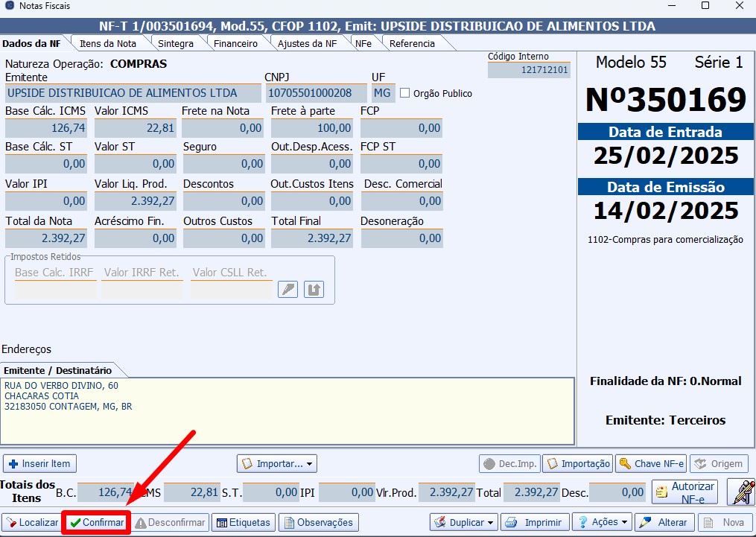Screen dimensions: 756x537
Task: Open the Observações notes button
Action: tap(318, 522)
